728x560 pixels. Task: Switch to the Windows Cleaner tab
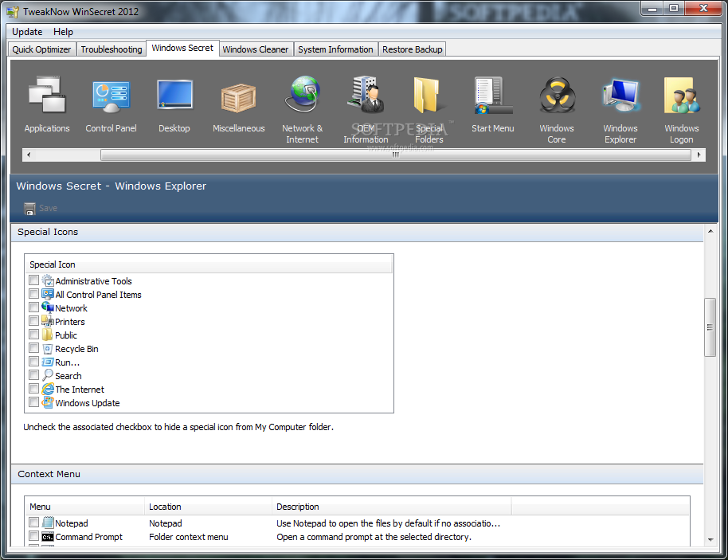(x=256, y=49)
